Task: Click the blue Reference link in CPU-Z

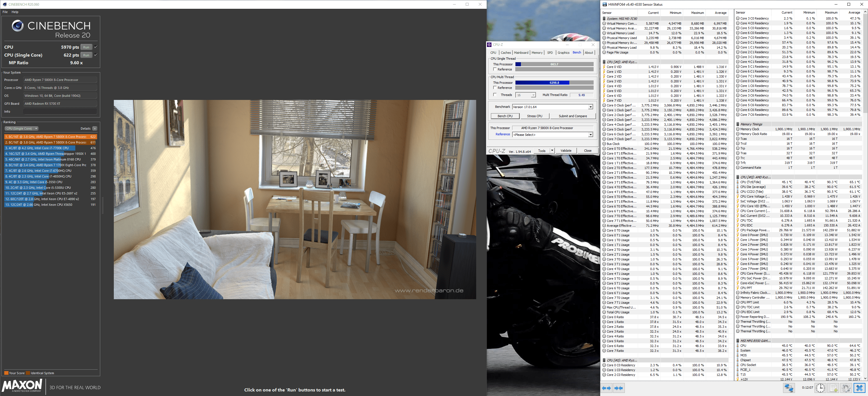Action: [x=503, y=134]
